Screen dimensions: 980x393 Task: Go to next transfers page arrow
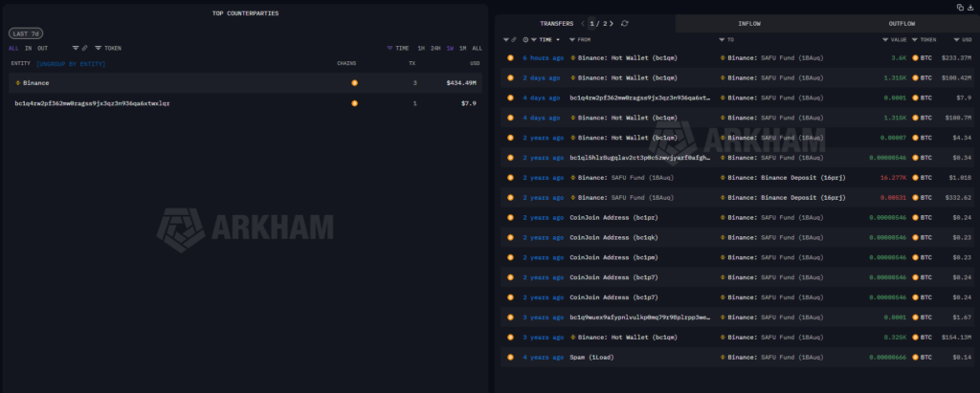(612, 22)
